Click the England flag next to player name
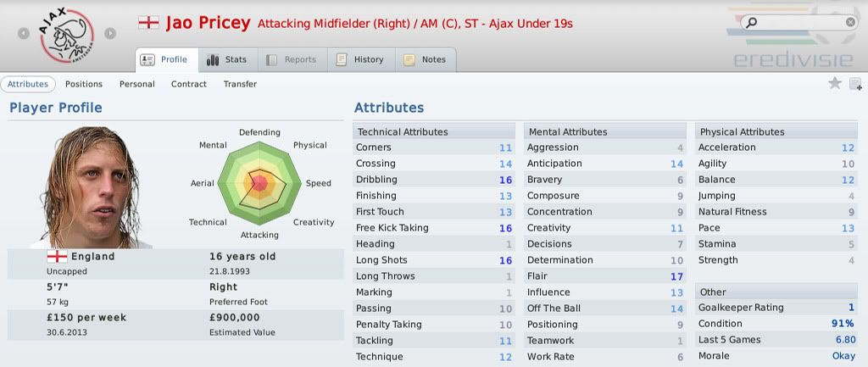The height and width of the screenshot is (367, 868). coord(148,23)
